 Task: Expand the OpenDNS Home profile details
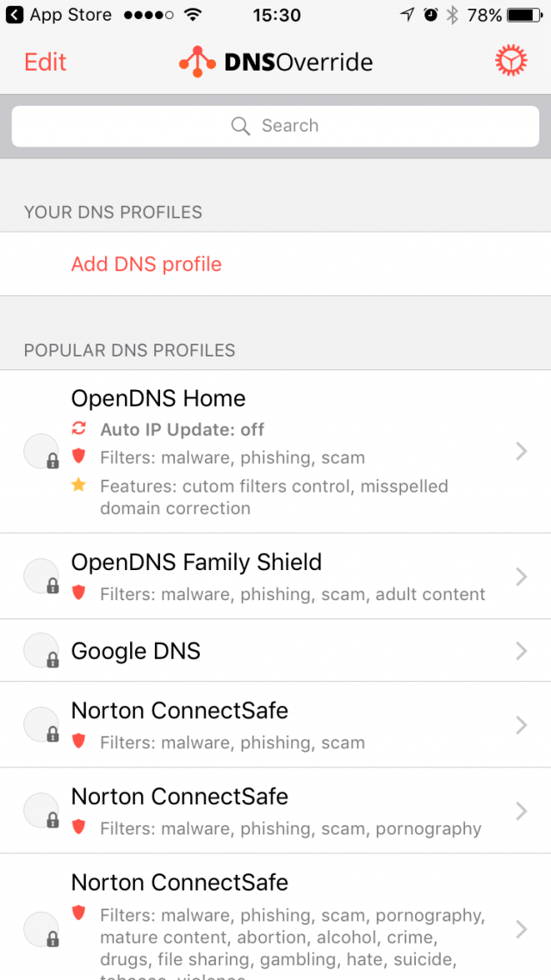[523, 451]
